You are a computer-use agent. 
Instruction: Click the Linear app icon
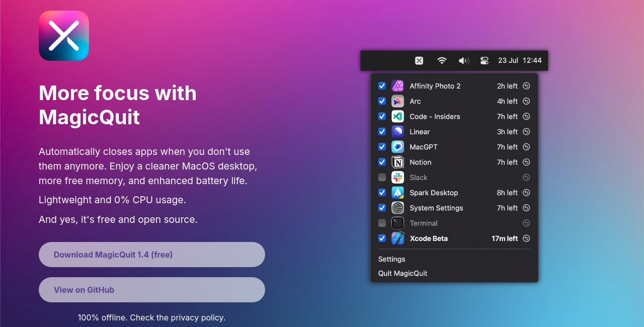397,132
